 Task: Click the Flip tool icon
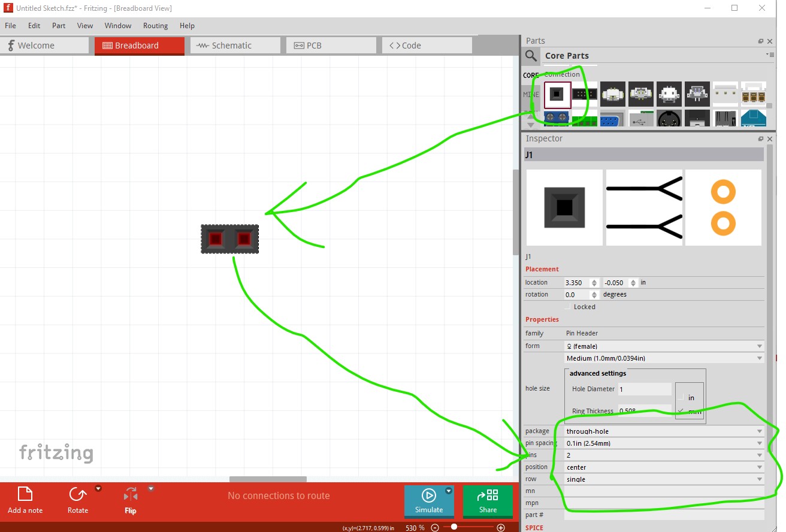pyautogui.click(x=131, y=494)
